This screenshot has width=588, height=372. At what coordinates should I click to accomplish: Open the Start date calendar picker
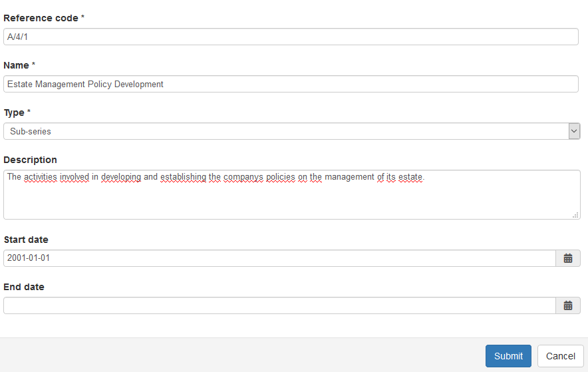point(568,258)
